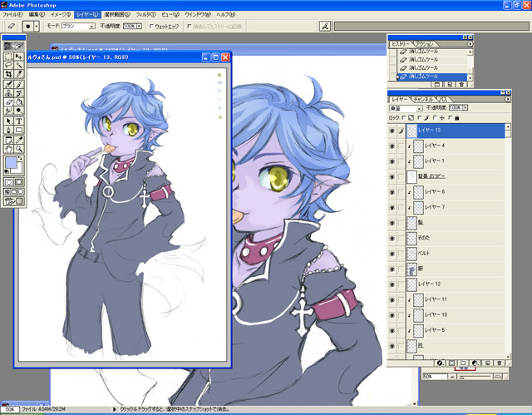Check lock all (padlock) checkbox
Screen dimensions: 532x415
[x=451, y=118]
